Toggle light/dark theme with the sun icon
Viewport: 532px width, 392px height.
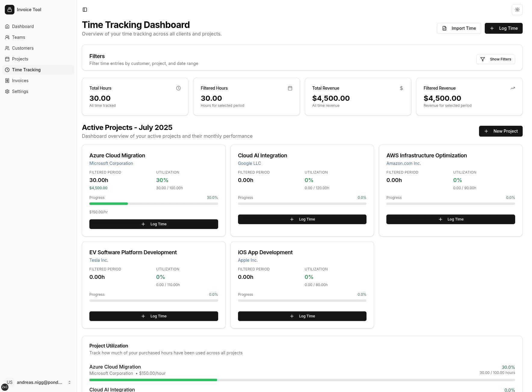[x=517, y=9]
